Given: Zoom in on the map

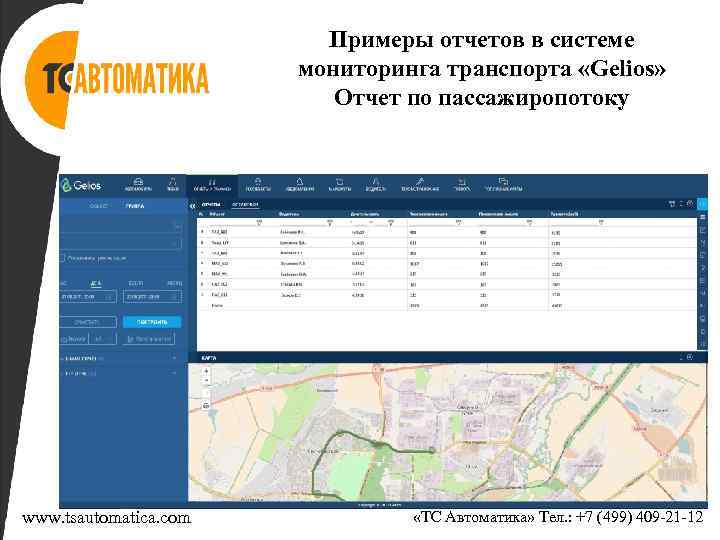Looking at the screenshot, I should (x=206, y=371).
